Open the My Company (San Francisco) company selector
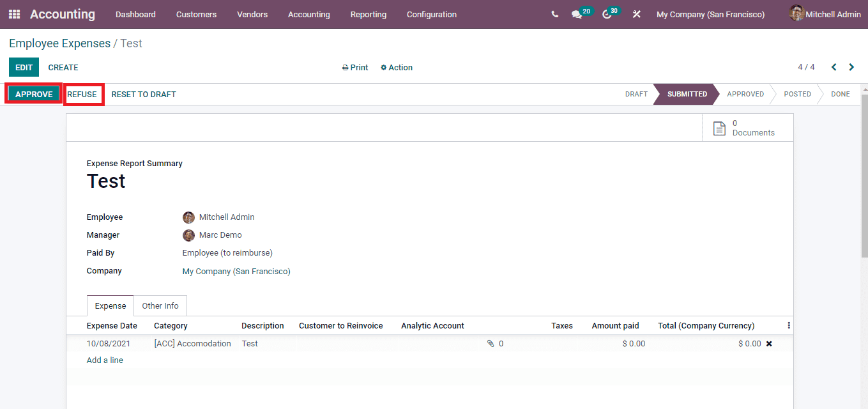The image size is (868, 409). [x=711, y=14]
